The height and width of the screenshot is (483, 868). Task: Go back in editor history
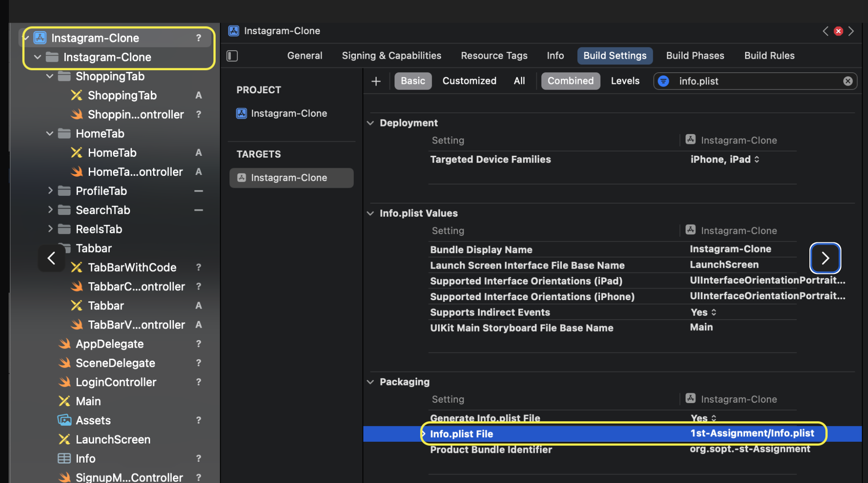tap(825, 31)
